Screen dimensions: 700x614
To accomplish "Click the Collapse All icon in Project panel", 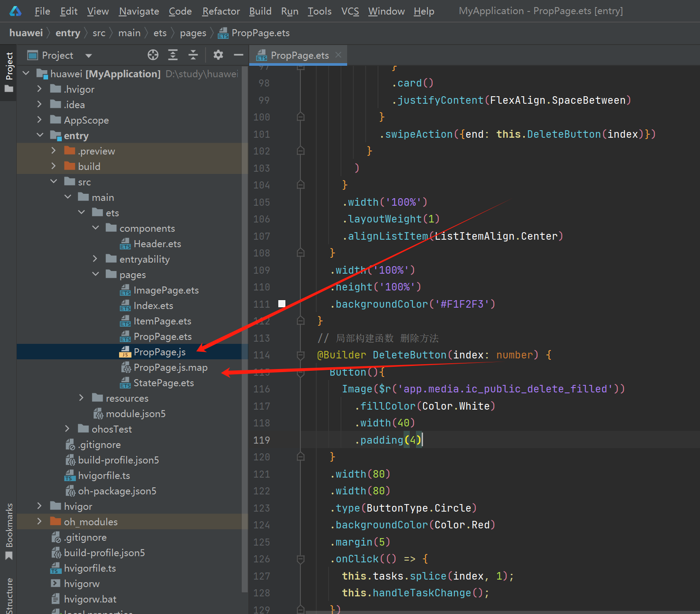I will (x=193, y=55).
